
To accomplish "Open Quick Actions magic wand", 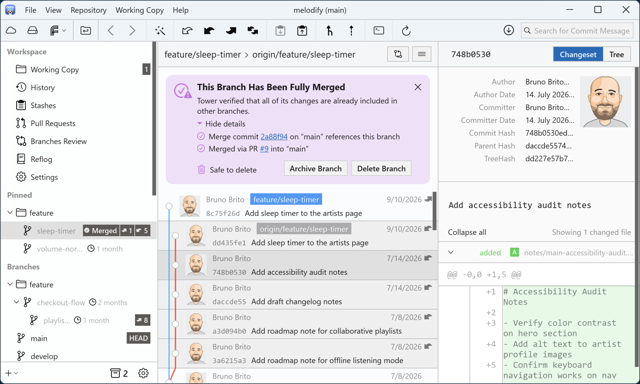I will (160, 31).
